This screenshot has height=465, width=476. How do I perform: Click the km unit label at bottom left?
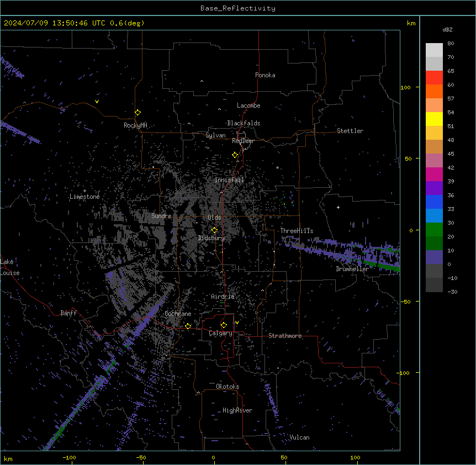[x=8, y=458]
